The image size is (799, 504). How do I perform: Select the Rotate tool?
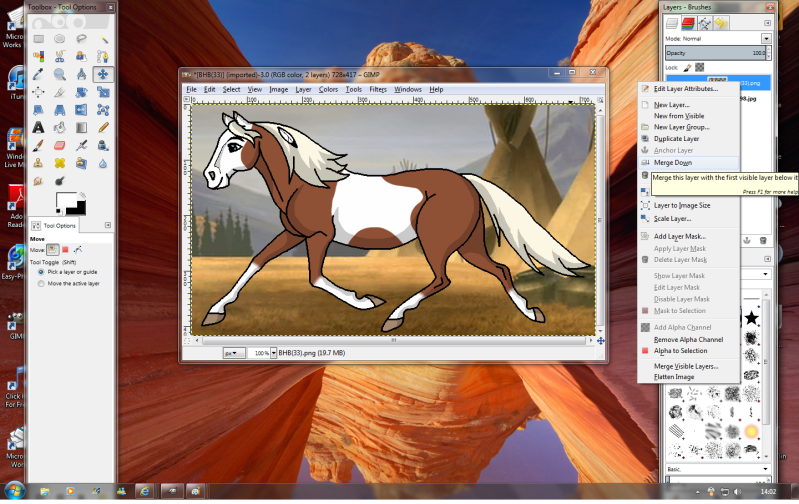click(81, 92)
